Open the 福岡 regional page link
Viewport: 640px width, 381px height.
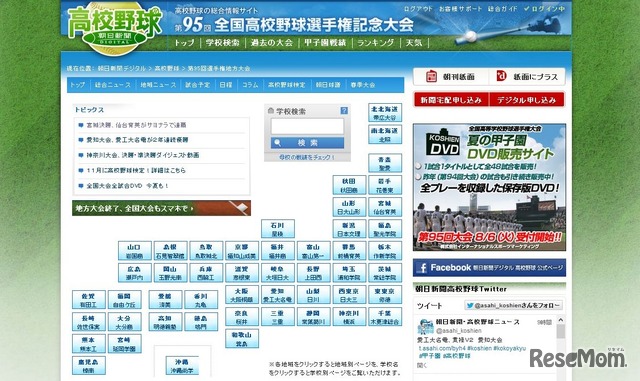[x=124, y=296]
